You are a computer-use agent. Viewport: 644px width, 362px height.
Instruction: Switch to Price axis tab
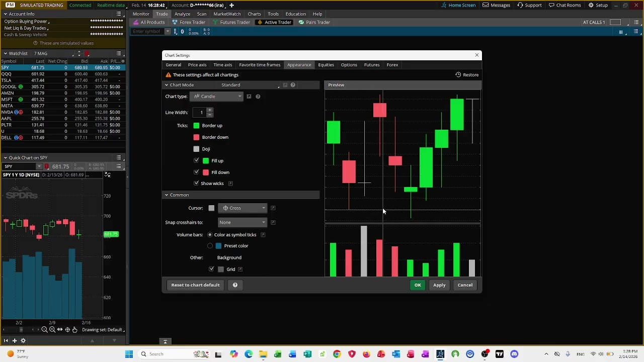coord(197,65)
